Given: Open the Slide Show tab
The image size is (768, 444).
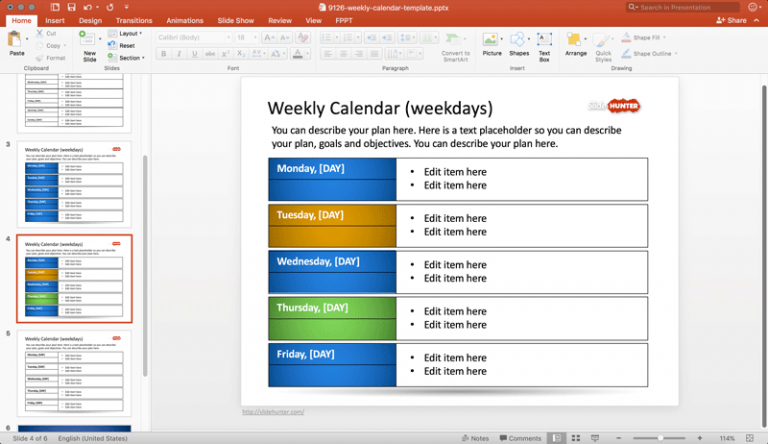Looking at the screenshot, I should [x=236, y=20].
